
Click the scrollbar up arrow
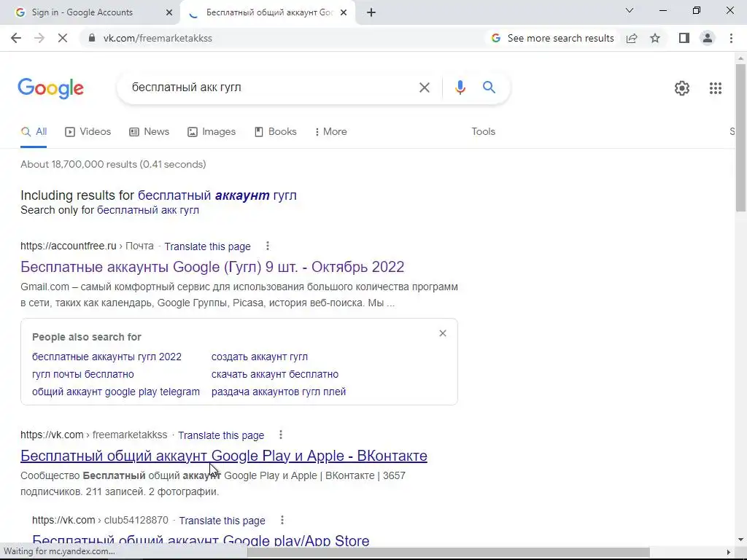(740, 58)
